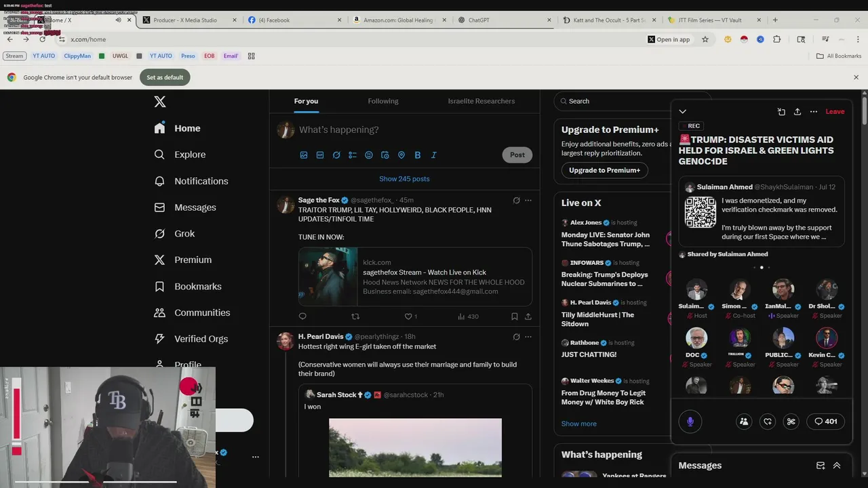This screenshot has height=488, width=868.
Task: Open Space more options menu
Action: coord(814,112)
